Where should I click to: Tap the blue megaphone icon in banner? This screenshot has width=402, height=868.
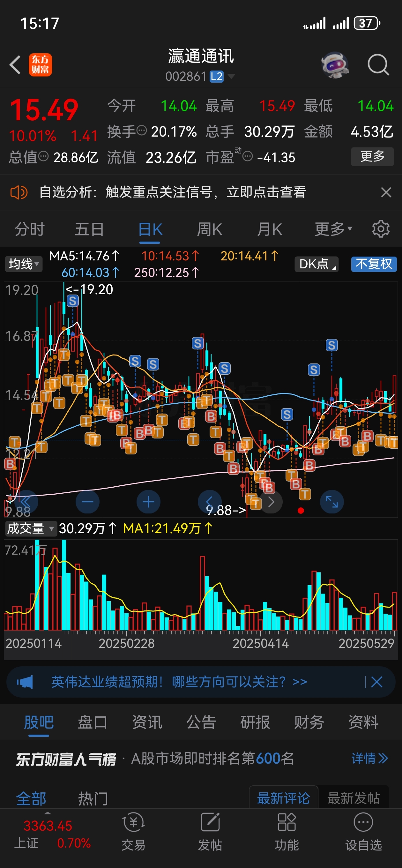[x=25, y=682]
